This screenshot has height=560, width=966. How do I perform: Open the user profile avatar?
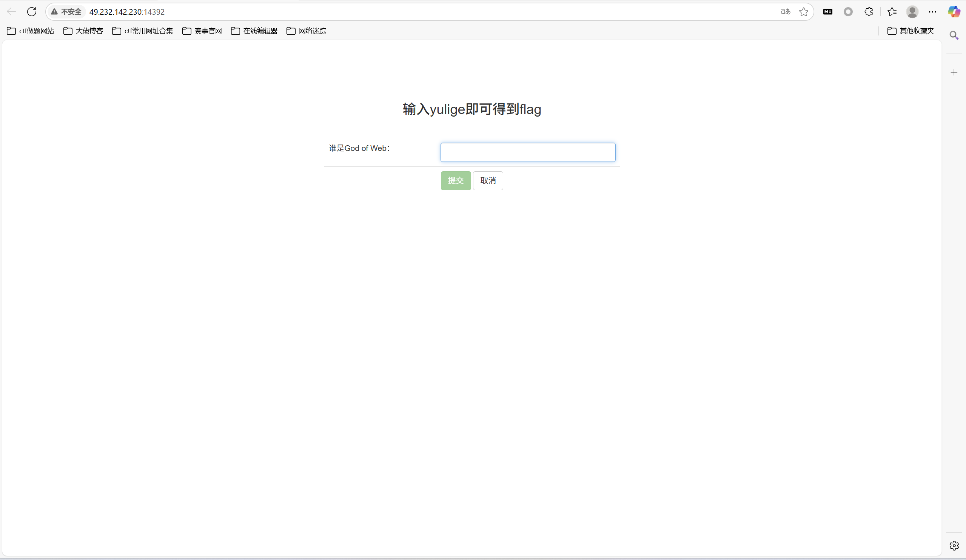912,12
